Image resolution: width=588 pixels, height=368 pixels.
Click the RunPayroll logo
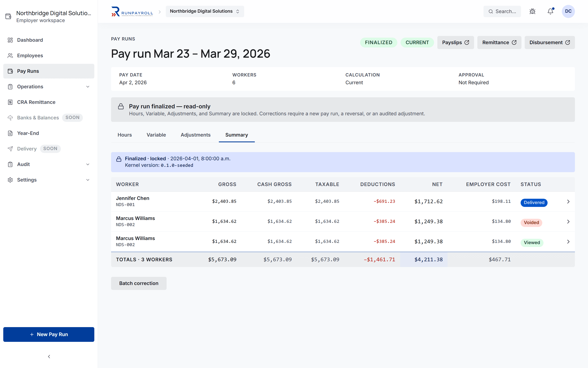pyautogui.click(x=132, y=11)
